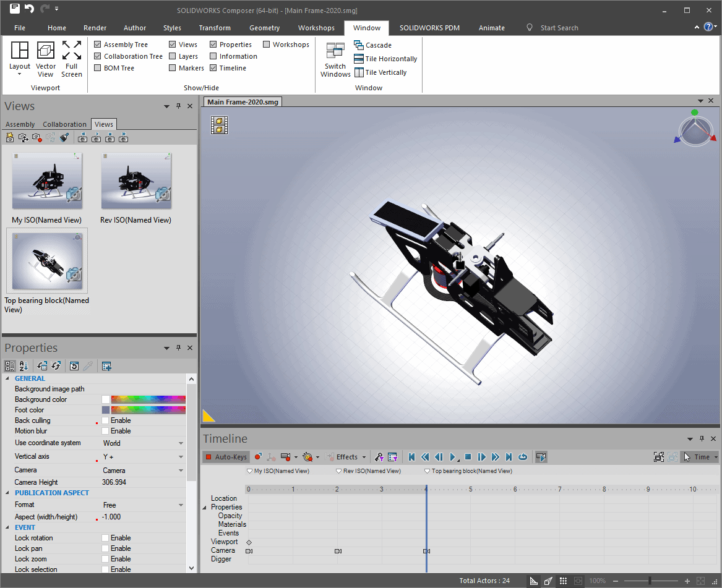Screen dimensions: 722x588
Task: Click the zoom in plus icon
Action: pos(687,581)
